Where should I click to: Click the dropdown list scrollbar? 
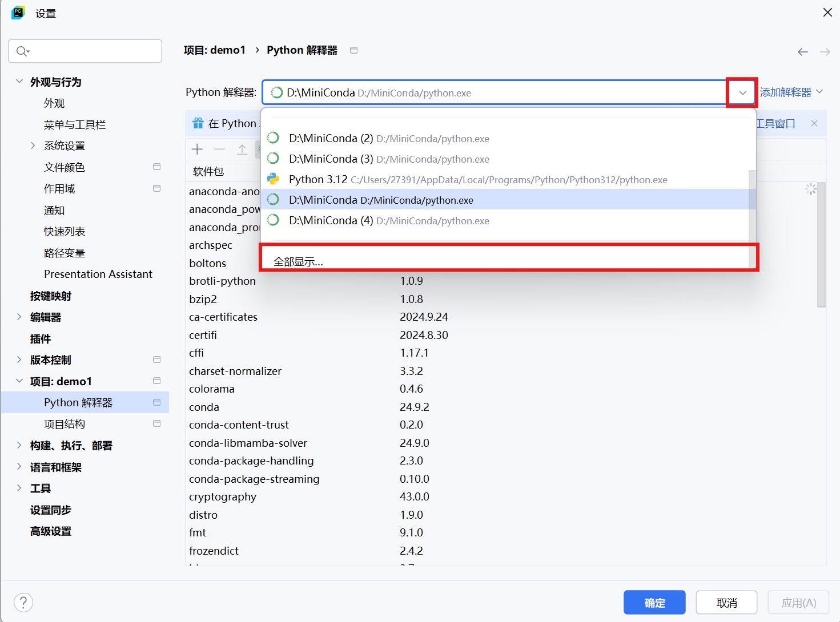(x=752, y=219)
